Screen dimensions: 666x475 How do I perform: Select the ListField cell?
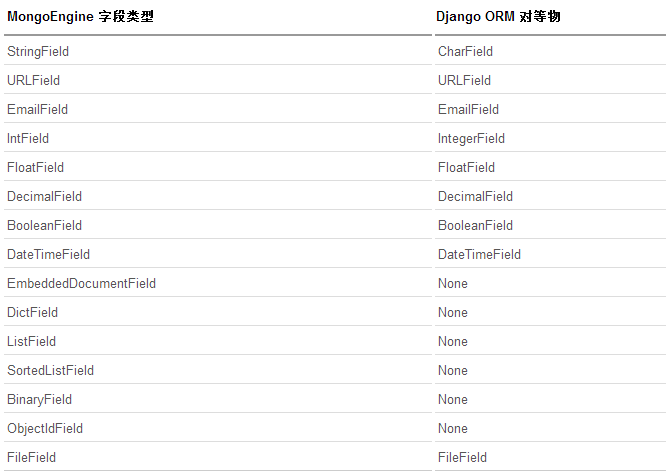[31, 341]
